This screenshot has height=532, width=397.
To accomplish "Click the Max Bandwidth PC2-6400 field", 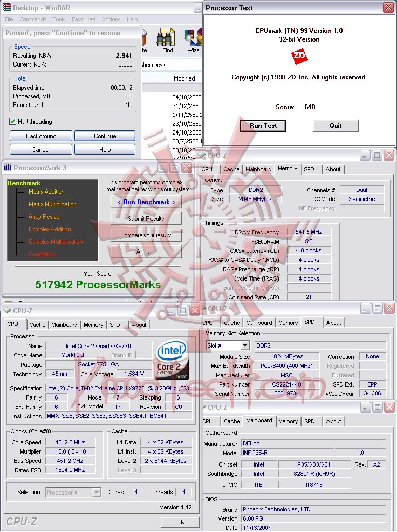I will 287,366.
